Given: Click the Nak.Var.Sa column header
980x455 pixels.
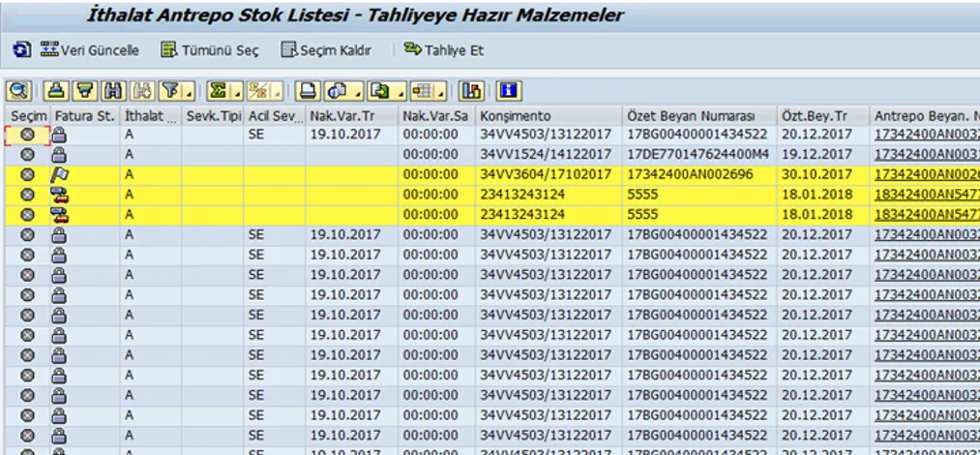Looking at the screenshot, I should (x=436, y=116).
